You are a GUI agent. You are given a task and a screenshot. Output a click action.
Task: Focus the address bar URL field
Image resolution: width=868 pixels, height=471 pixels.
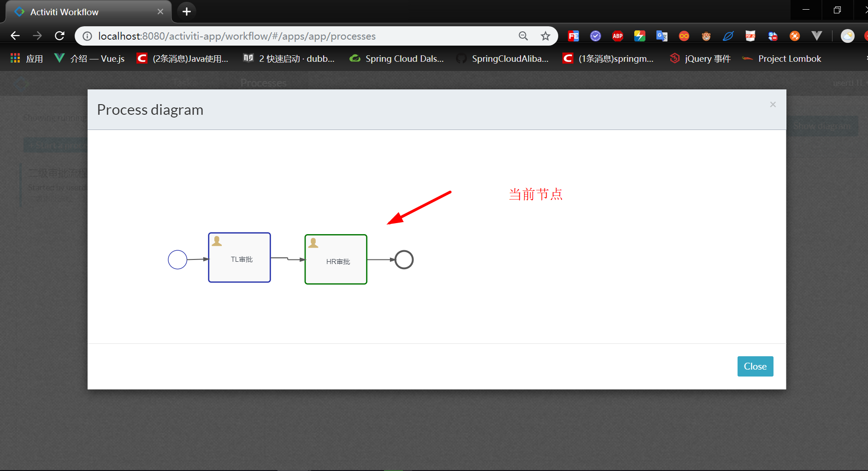304,36
